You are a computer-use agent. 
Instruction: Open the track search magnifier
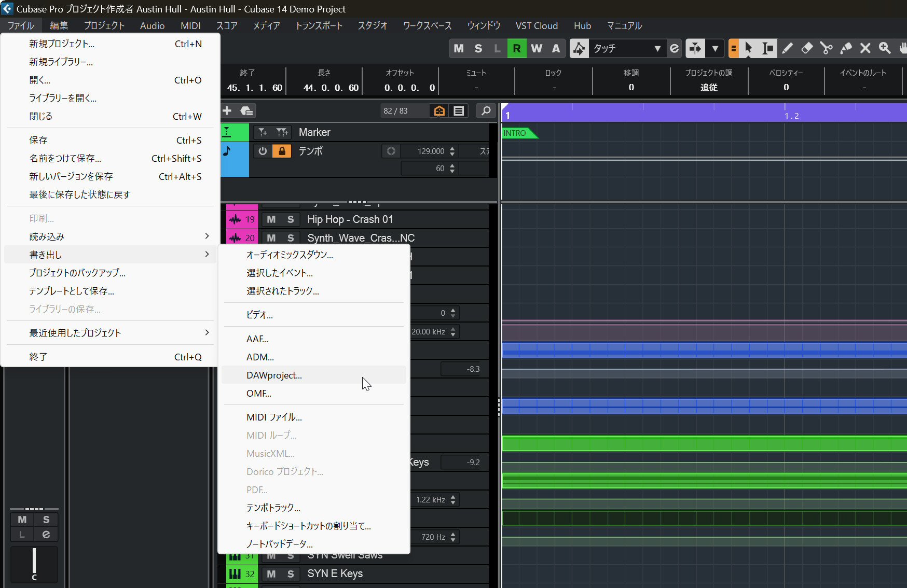click(486, 110)
